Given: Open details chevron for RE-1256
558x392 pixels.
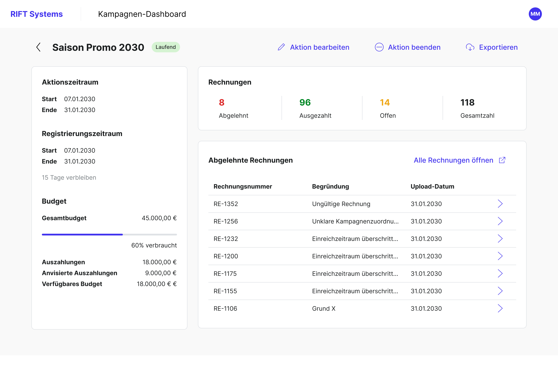Looking at the screenshot, I should pos(500,221).
